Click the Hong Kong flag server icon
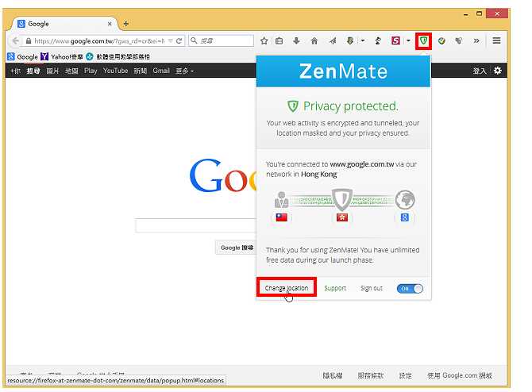This screenshot has height=392, width=532. 342,217
